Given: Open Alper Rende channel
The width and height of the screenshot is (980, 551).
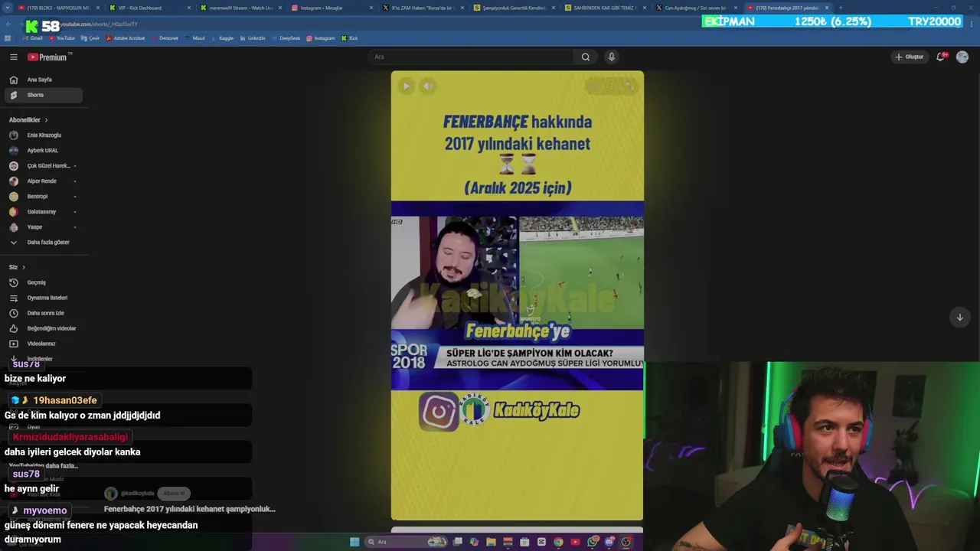Looking at the screenshot, I should pyautogui.click(x=43, y=181).
